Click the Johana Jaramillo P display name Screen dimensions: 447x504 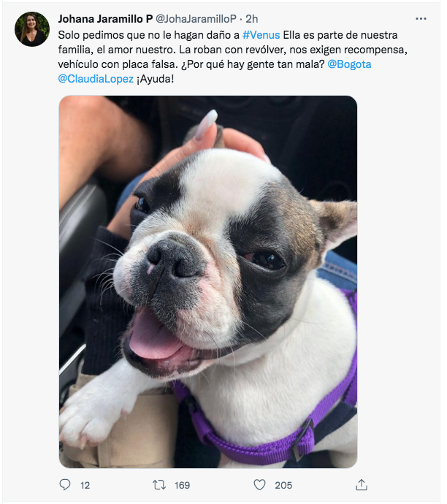[x=105, y=19]
